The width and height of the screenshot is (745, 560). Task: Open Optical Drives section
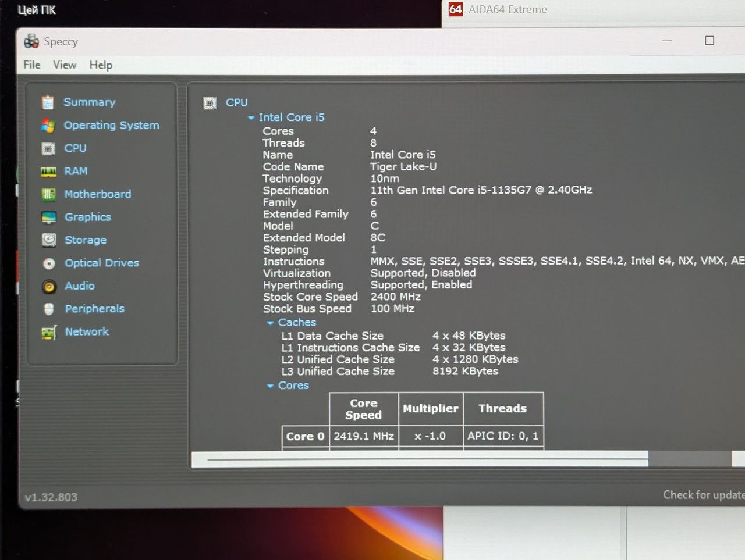[x=102, y=263]
